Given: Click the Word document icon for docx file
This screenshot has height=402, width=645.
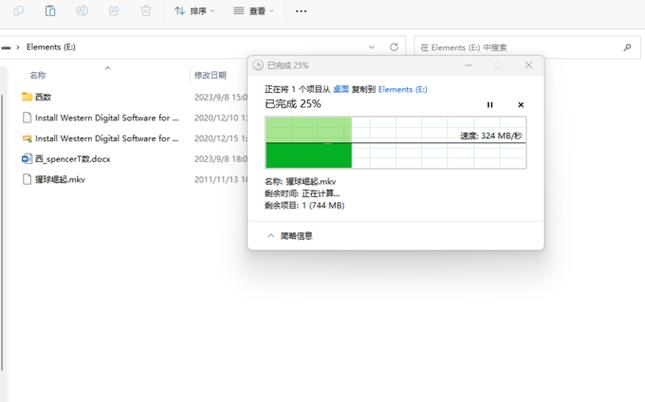Looking at the screenshot, I should (27, 159).
